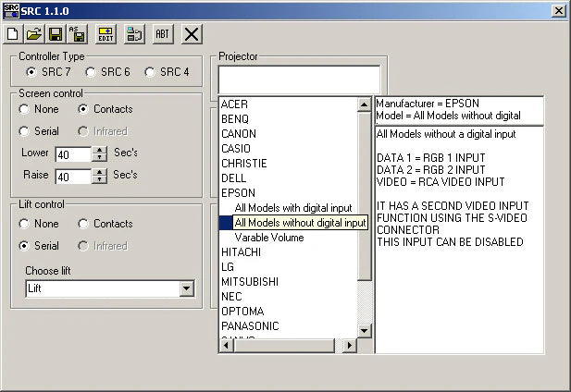Open the ABT about button

[163, 34]
